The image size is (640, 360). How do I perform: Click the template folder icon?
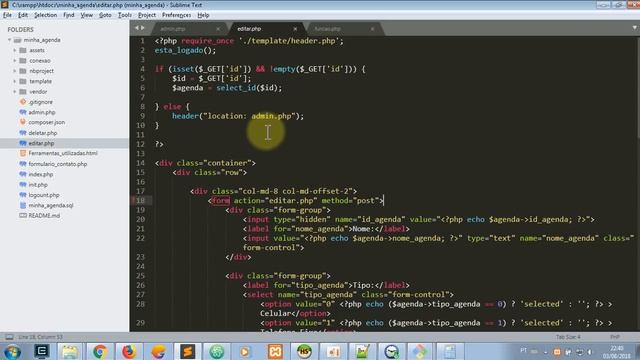click(x=23, y=81)
